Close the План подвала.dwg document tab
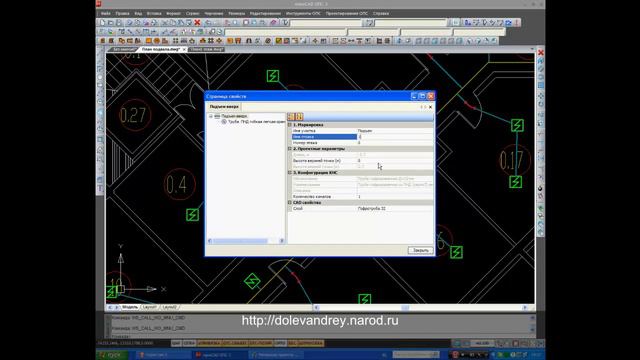 (184, 49)
